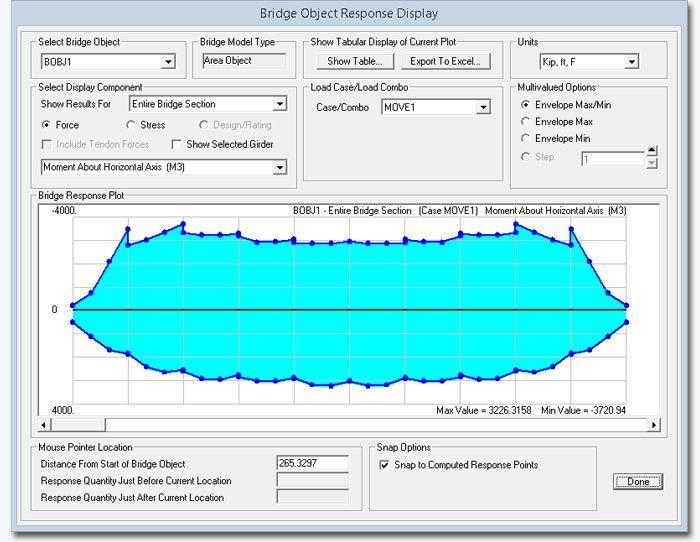Click the Response Quantity Just After Current Location field

coord(312,496)
